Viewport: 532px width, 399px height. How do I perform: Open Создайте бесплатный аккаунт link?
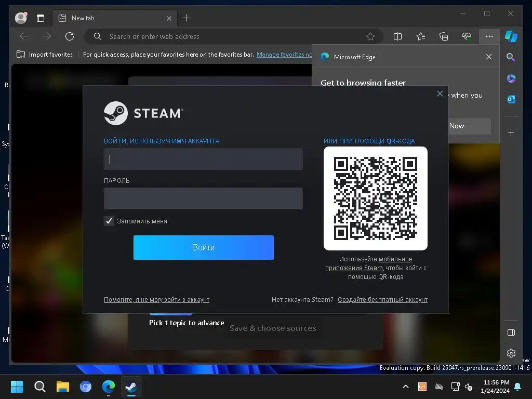click(x=382, y=300)
